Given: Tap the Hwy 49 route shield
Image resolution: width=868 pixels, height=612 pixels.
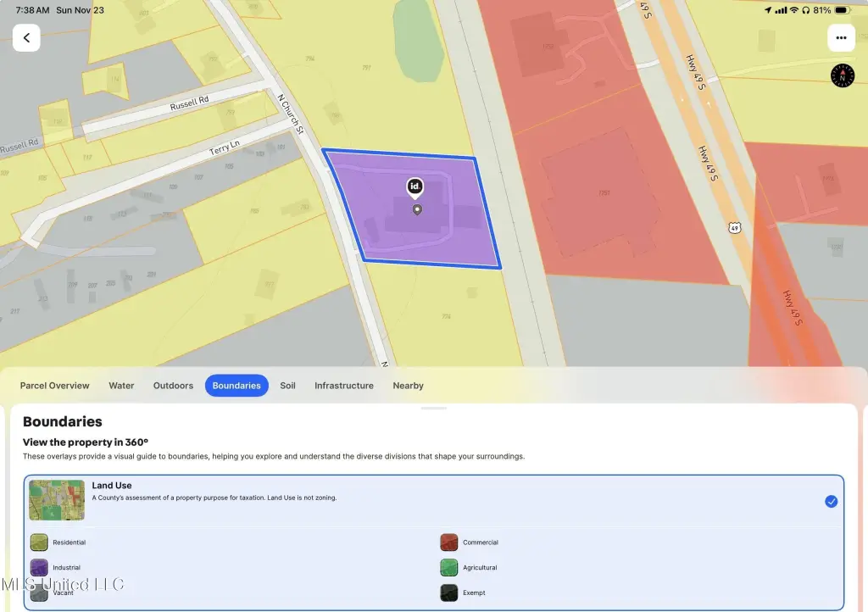Looking at the screenshot, I should pos(733,228).
